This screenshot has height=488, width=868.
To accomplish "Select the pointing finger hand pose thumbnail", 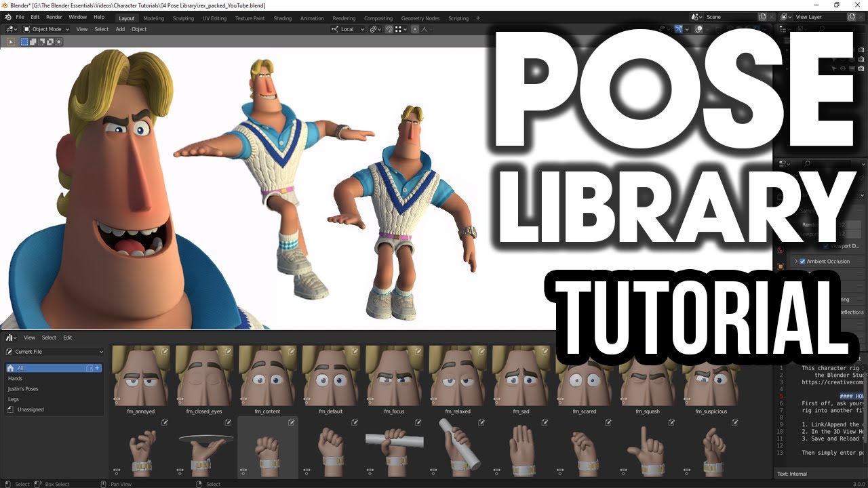I will 648,448.
